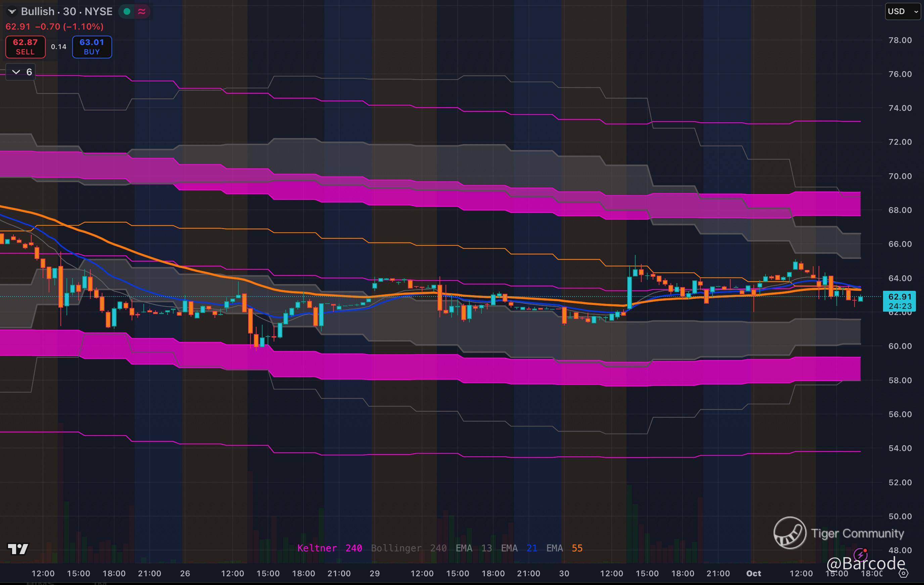Screen dimensions: 924x585
Task: Click the Bullish symbol name title
Action: [38, 11]
